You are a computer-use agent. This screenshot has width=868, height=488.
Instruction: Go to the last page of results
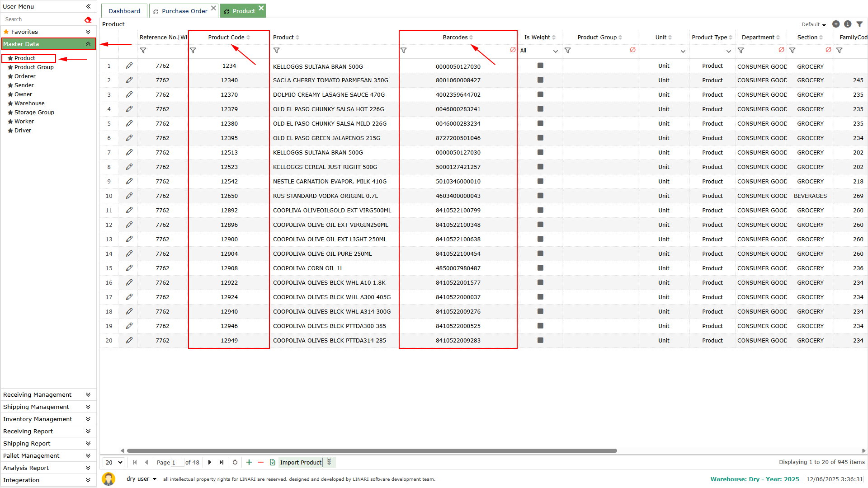222,462
